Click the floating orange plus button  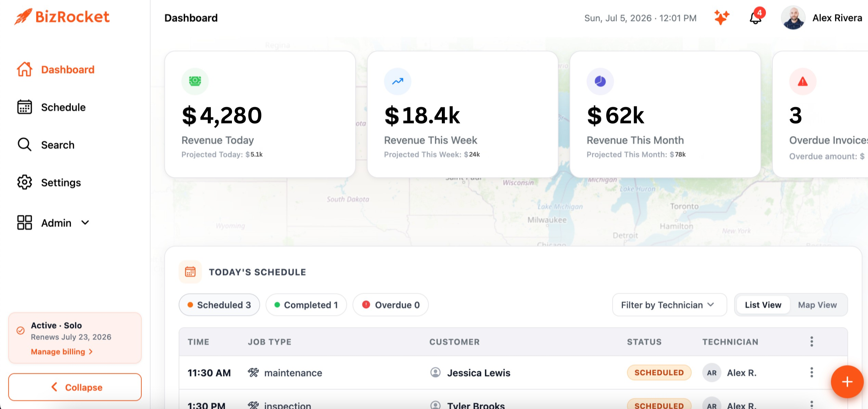pyautogui.click(x=847, y=382)
